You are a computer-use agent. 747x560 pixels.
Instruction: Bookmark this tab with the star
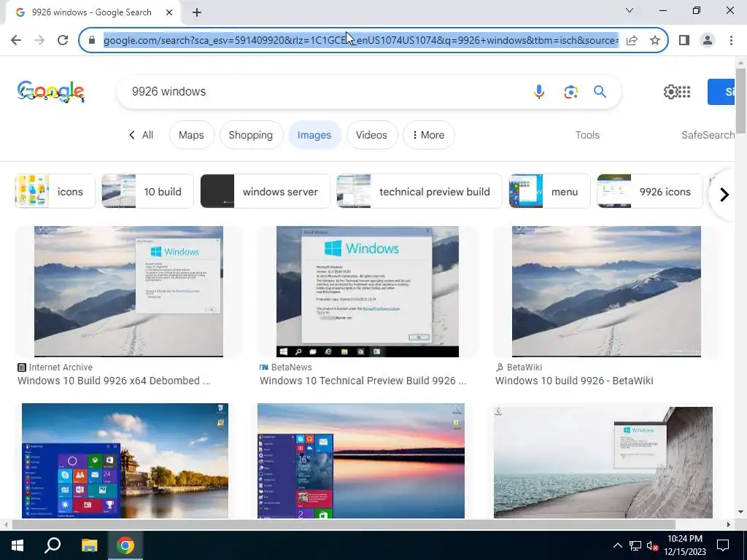tap(655, 40)
